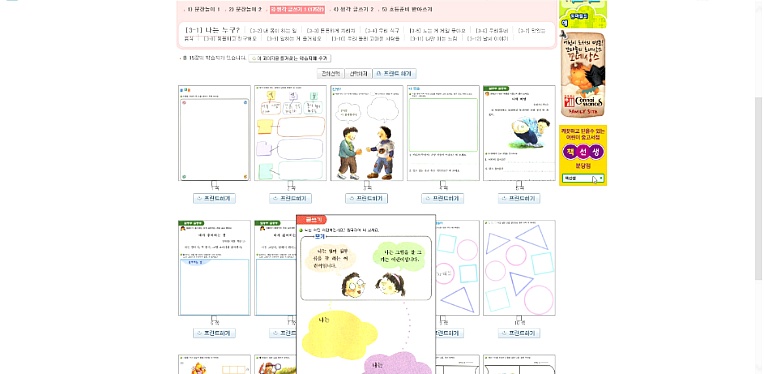Print the two-boys cartoon worksheet
Image resolution: width=764 pixels, height=374 pixels.
[366, 198]
